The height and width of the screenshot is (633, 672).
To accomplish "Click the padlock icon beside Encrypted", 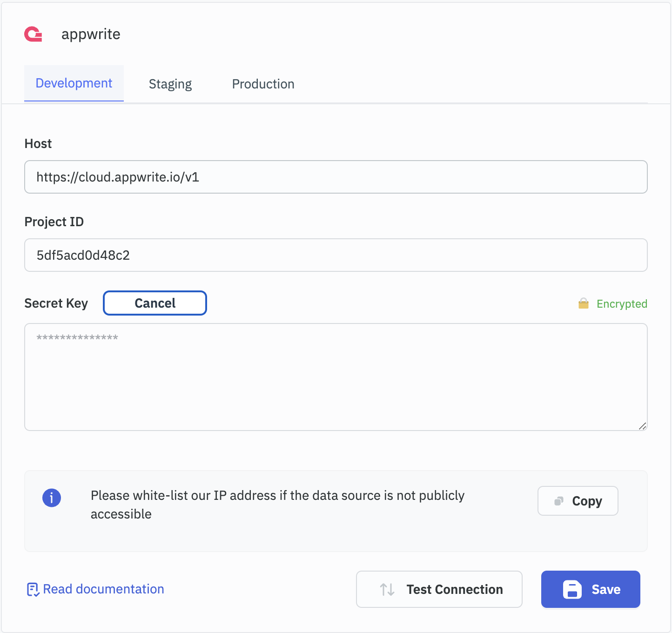I will (x=583, y=303).
